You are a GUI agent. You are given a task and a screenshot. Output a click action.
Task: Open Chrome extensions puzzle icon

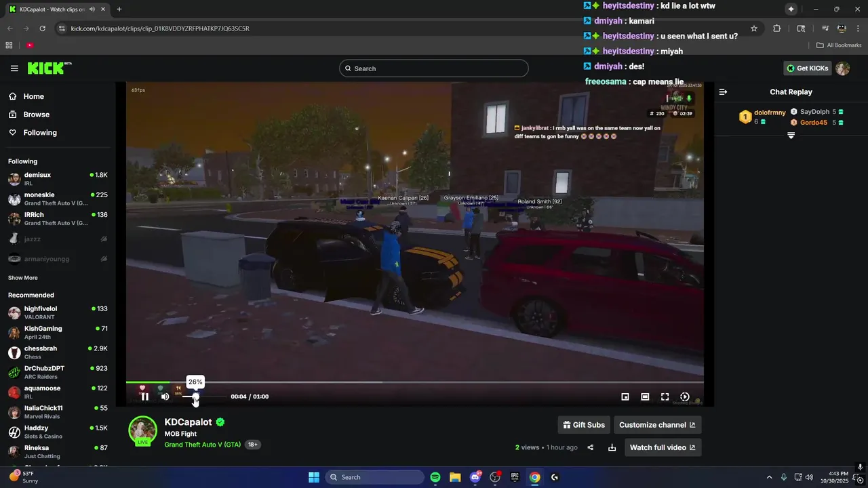776,28
